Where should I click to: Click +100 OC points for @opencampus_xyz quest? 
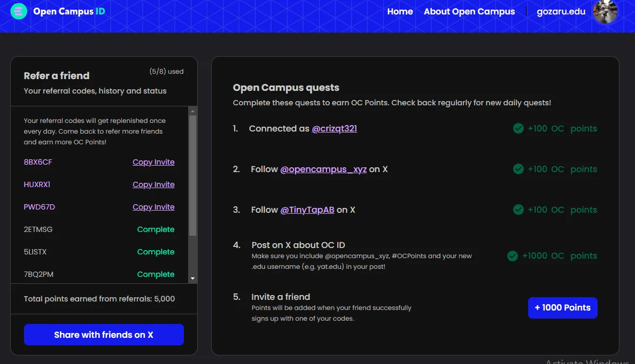pyautogui.click(x=562, y=169)
